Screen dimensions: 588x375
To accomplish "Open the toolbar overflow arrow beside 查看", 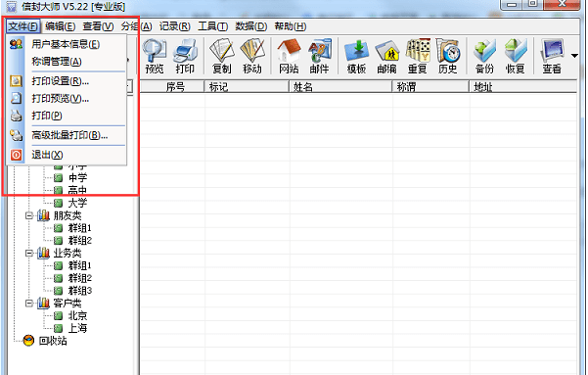I will [x=574, y=56].
